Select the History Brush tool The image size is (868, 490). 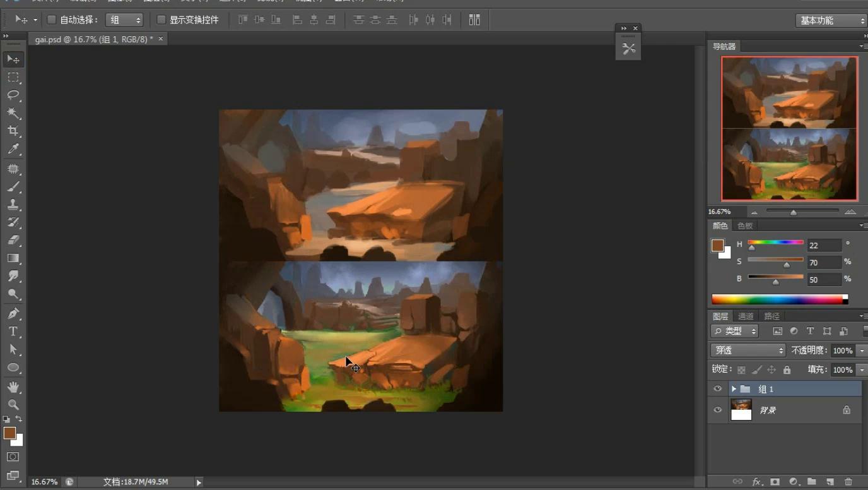13,222
